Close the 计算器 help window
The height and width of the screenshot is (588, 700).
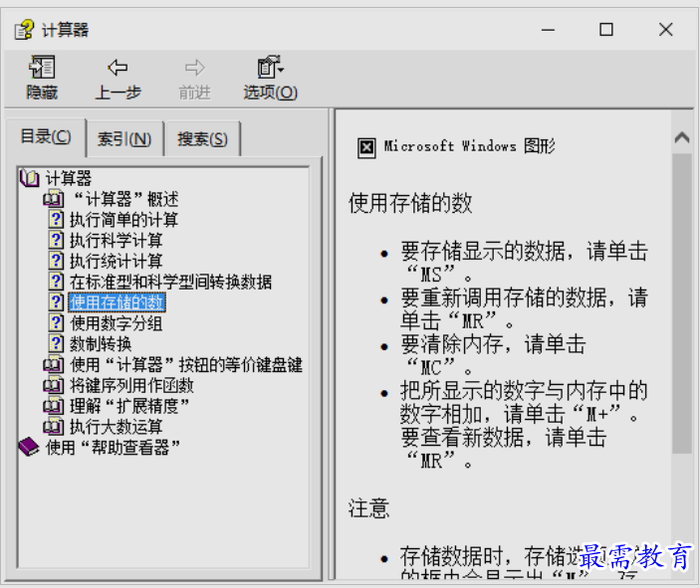click(x=665, y=30)
